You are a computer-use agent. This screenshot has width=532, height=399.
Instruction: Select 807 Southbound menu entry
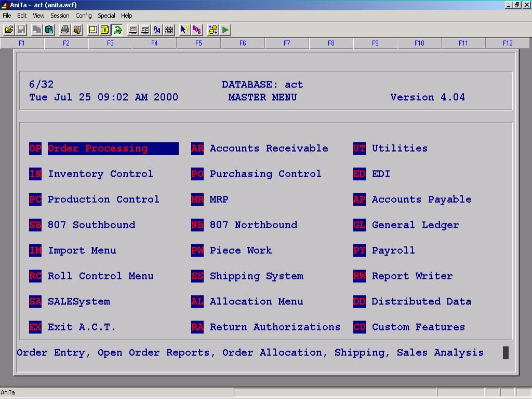[82, 225]
